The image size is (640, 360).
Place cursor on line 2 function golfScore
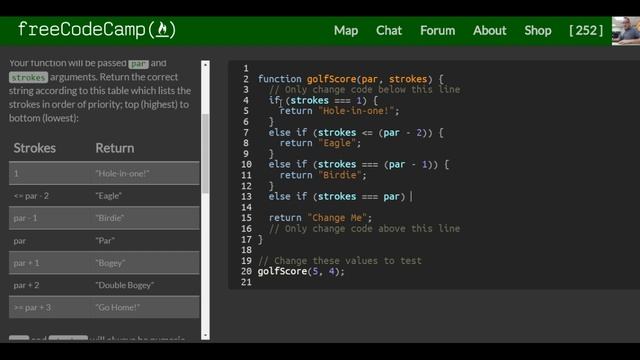click(350, 79)
